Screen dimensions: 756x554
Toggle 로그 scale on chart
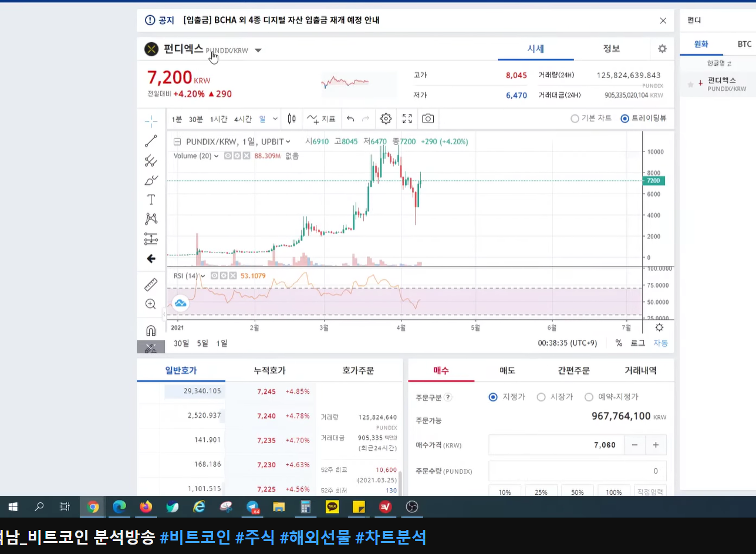click(x=637, y=343)
